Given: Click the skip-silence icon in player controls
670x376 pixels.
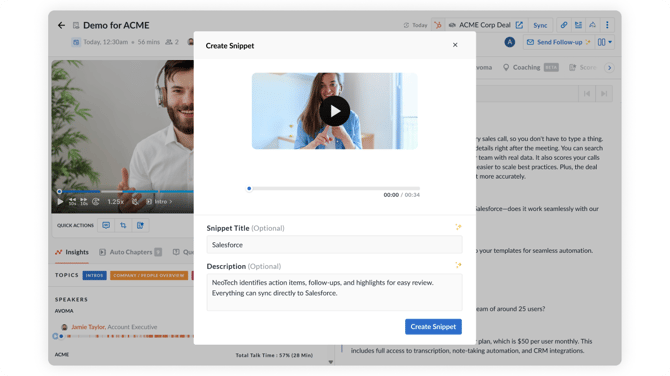Looking at the screenshot, I should pos(96,201).
